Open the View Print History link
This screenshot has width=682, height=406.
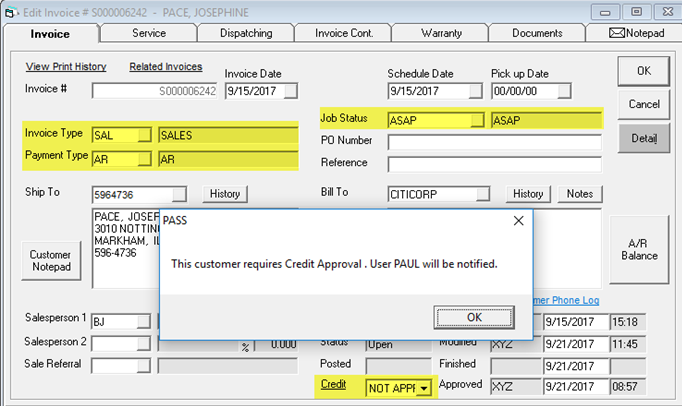pos(66,67)
